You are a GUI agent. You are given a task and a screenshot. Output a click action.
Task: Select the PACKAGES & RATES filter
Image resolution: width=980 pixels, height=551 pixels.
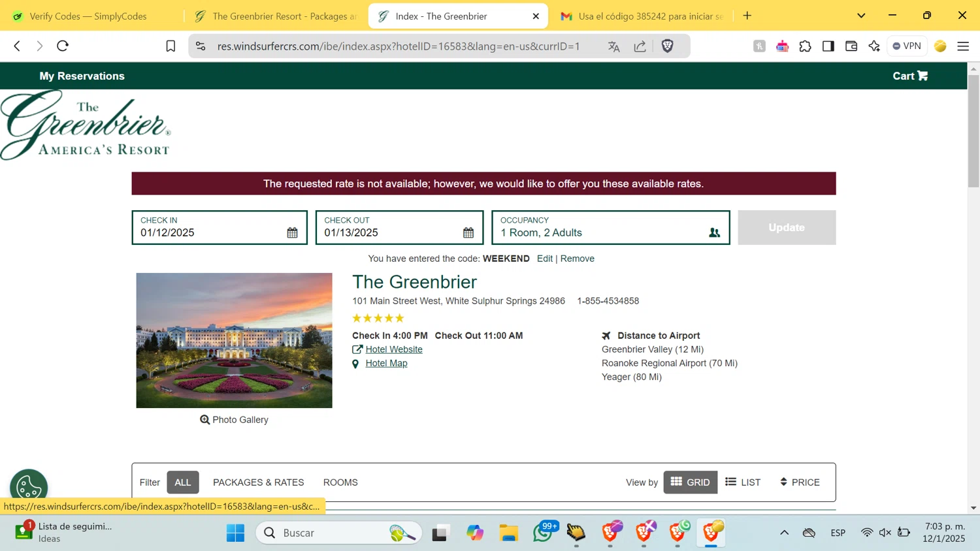tap(258, 482)
